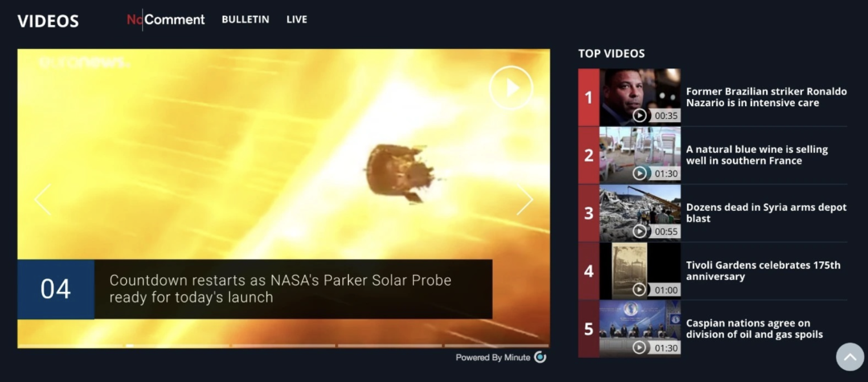Go to previous featured video arrow
The image size is (868, 382).
[x=43, y=200]
